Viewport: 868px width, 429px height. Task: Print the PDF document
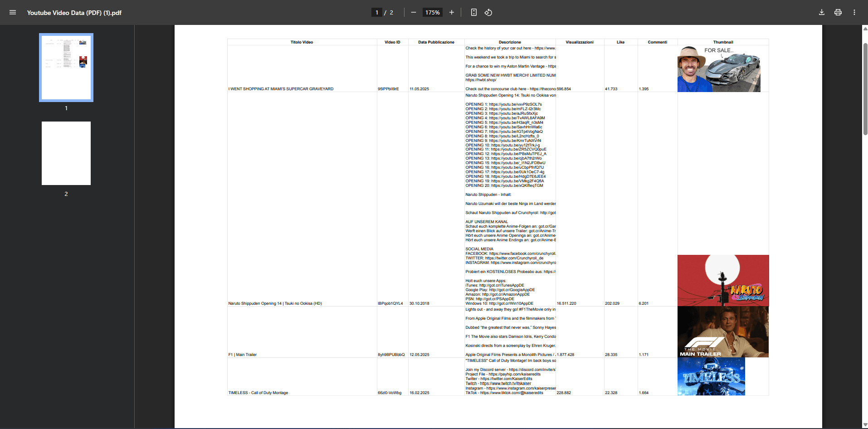838,12
